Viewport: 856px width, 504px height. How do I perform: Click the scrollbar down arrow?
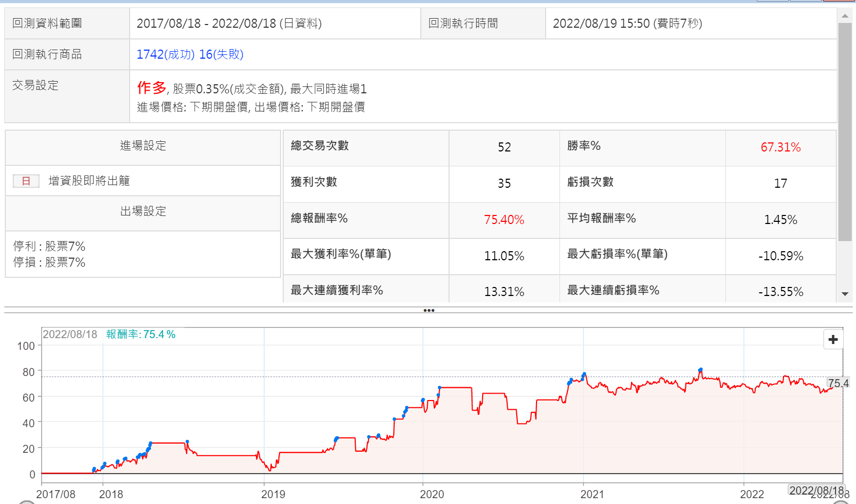(x=845, y=294)
